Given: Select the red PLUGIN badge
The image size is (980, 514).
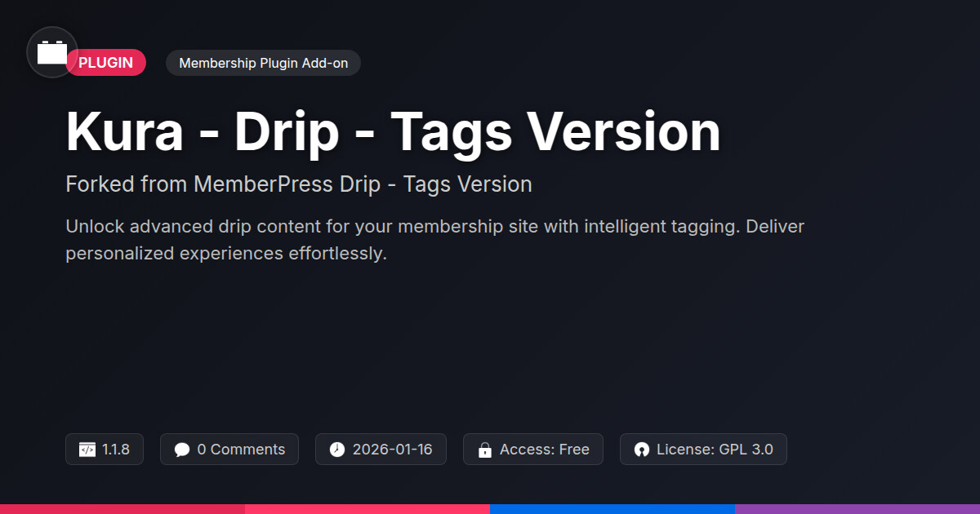Looking at the screenshot, I should pos(106,63).
